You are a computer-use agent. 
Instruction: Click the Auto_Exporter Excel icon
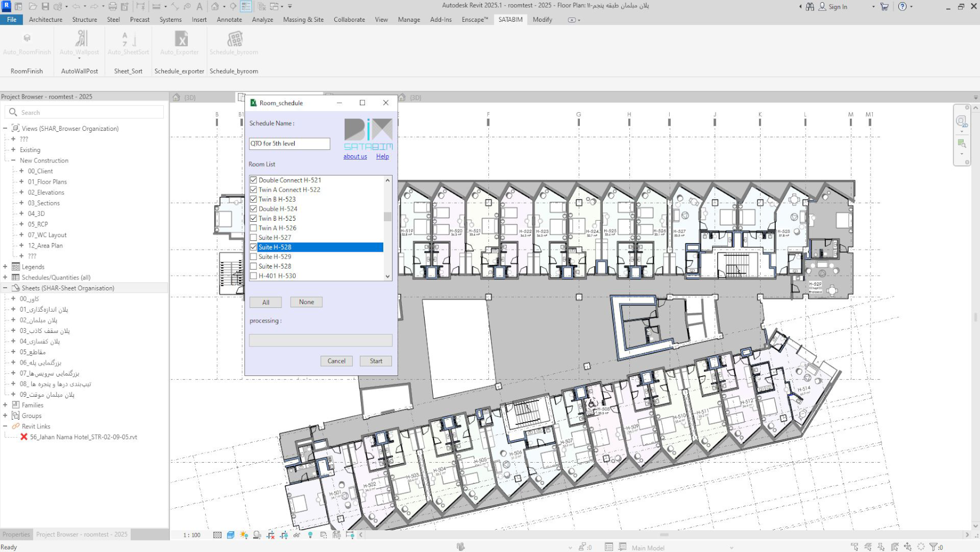181,39
